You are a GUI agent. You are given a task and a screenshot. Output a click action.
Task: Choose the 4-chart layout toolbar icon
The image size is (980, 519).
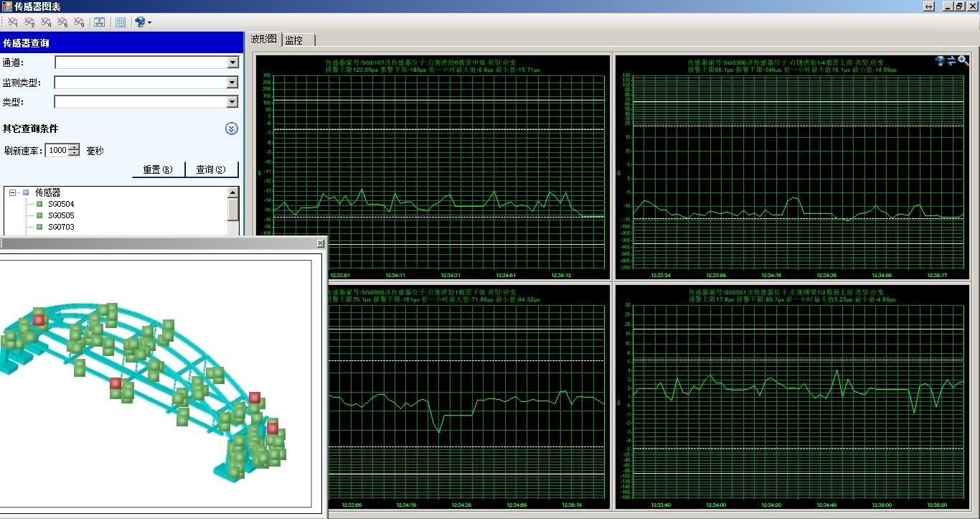[x=46, y=22]
